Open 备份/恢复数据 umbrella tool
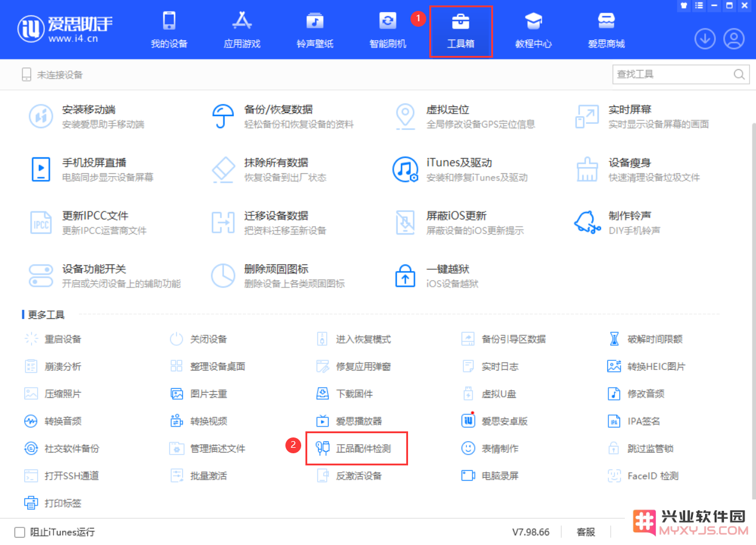The height and width of the screenshot is (545, 756). [x=282, y=116]
